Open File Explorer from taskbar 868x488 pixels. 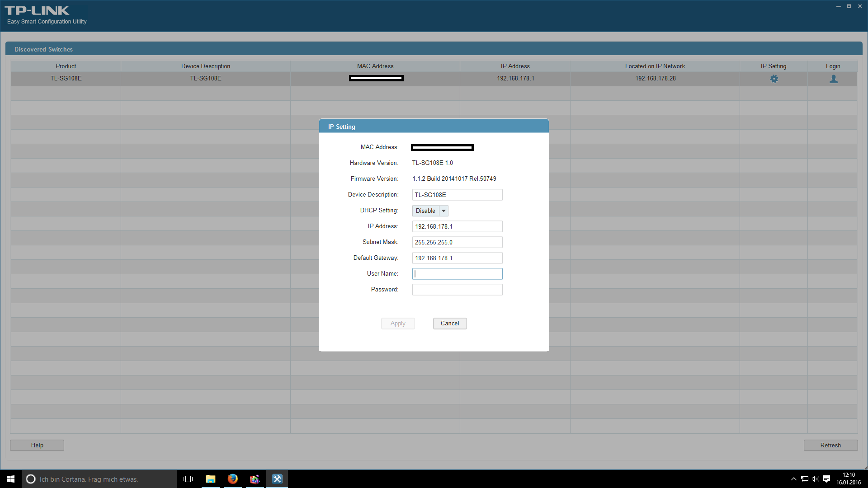pos(210,479)
